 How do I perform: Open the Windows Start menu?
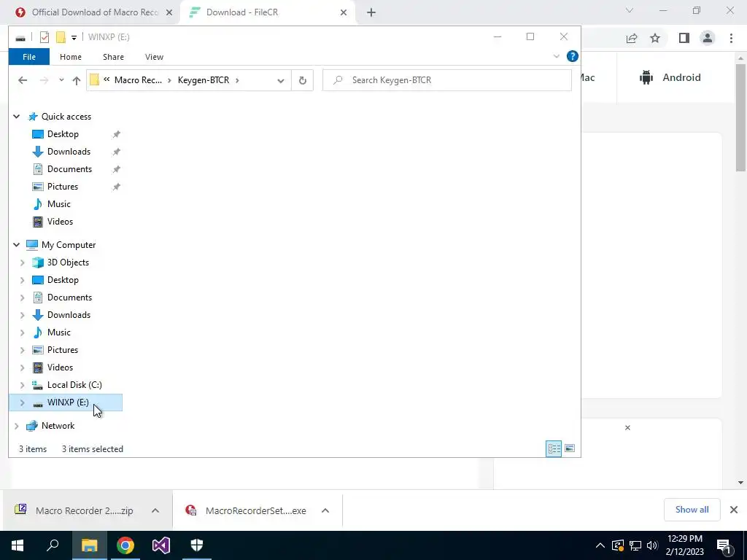tap(18, 545)
